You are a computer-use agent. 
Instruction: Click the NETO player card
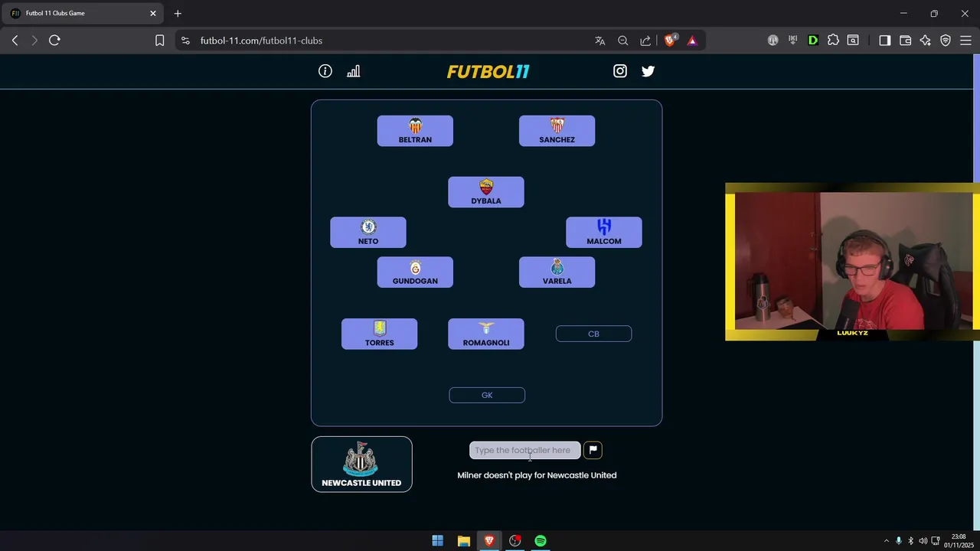pyautogui.click(x=368, y=232)
